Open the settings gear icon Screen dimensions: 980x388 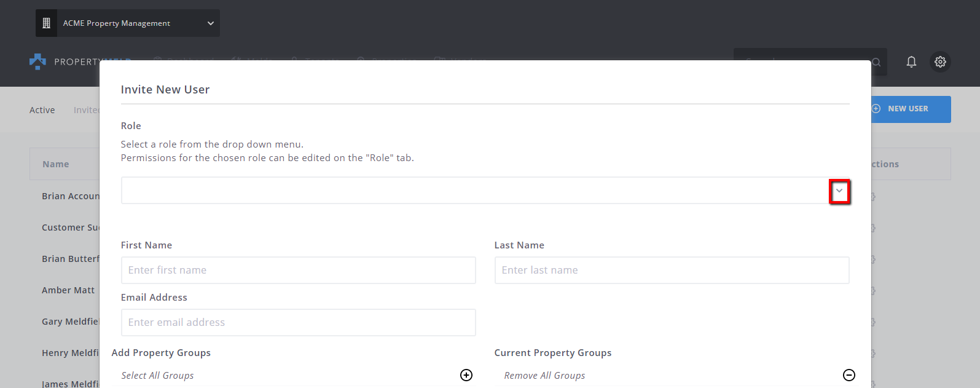tap(940, 61)
